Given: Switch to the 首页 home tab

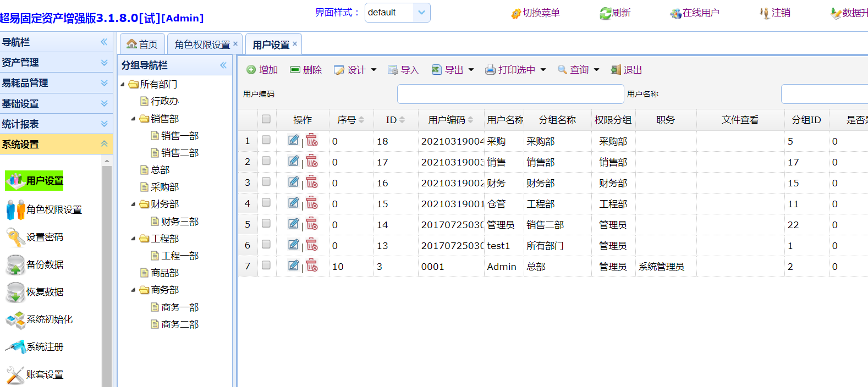Looking at the screenshot, I should [x=142, y=45].
